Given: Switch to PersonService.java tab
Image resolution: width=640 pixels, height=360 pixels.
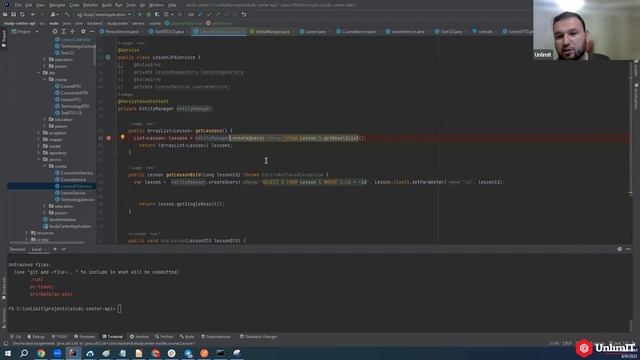Looking at the screenshot, I should pos(122,31).
